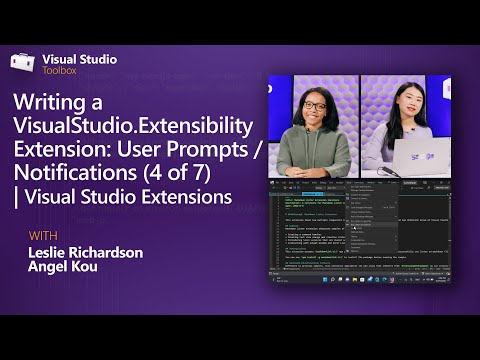Open the yellow File Explorer taskbar icon
480x360 pixels.
355,280
